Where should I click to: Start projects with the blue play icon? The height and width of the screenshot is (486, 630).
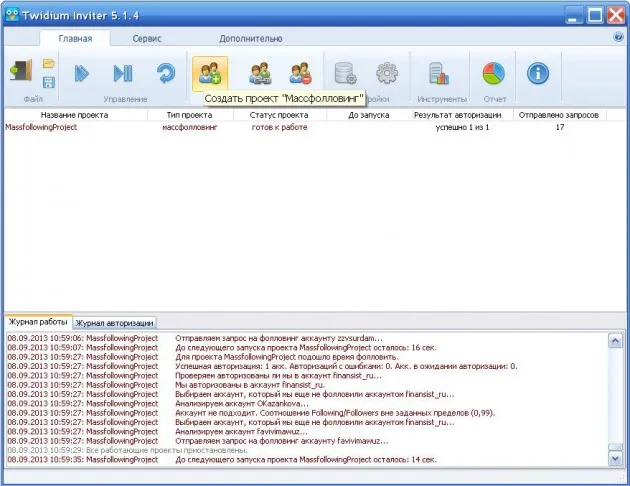(82, 74)
